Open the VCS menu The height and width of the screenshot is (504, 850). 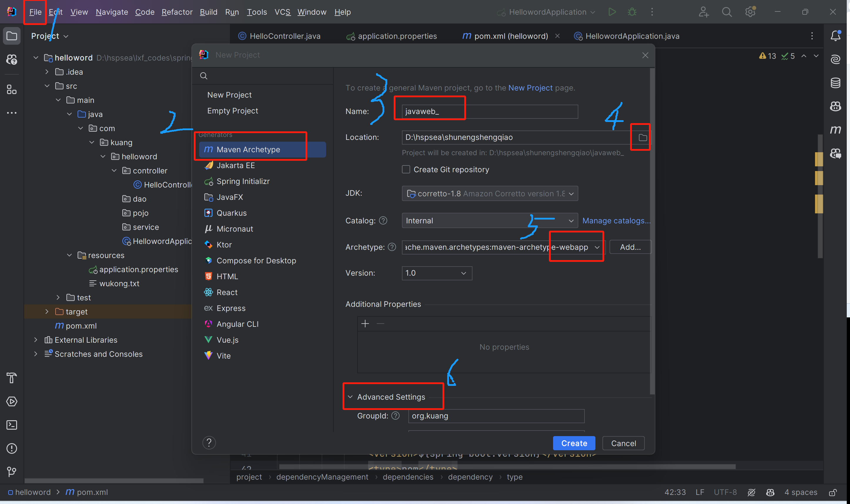click(282, 12)
